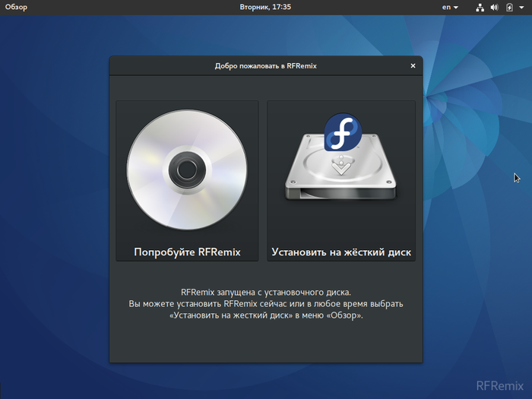The height and width of the screenshot is (399, 532).
Task: Open the clock showing Вторник, 17:35
Action: coord(265,7)
